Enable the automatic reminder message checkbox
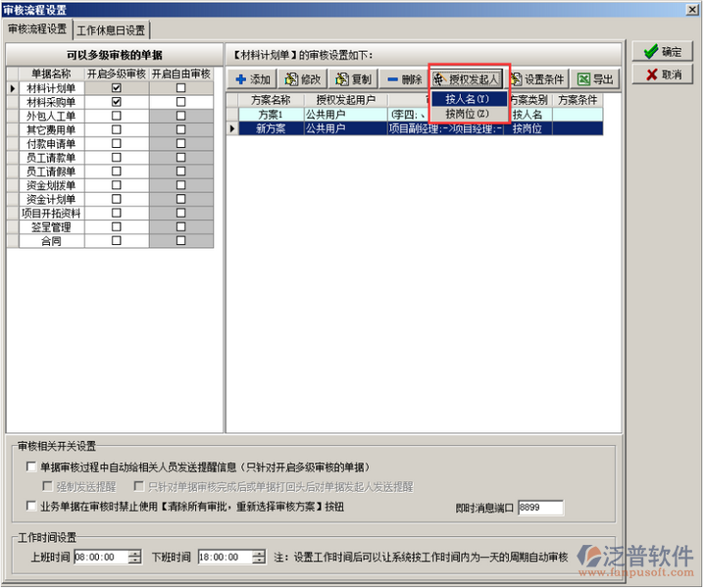704x588 pixels. point(31,467)
